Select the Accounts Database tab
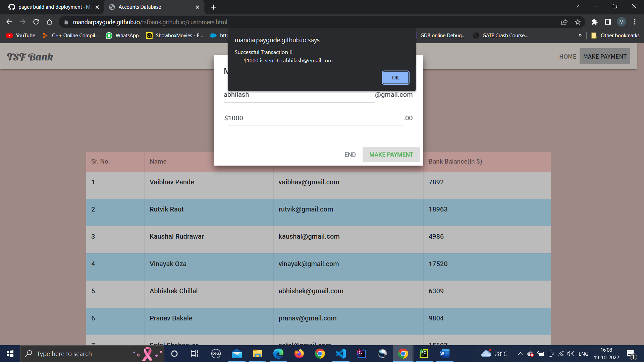The image size is (644, 362). coord(154,7)
